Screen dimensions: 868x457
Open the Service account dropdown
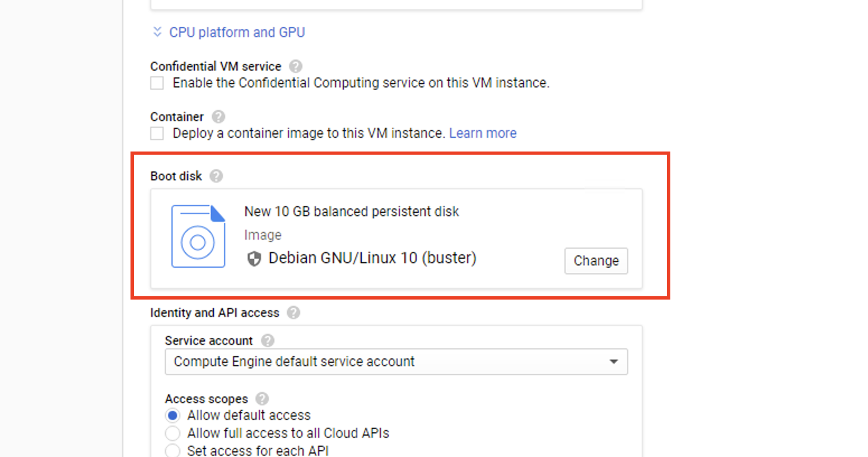pyautogui.click(x=396, y=362)
